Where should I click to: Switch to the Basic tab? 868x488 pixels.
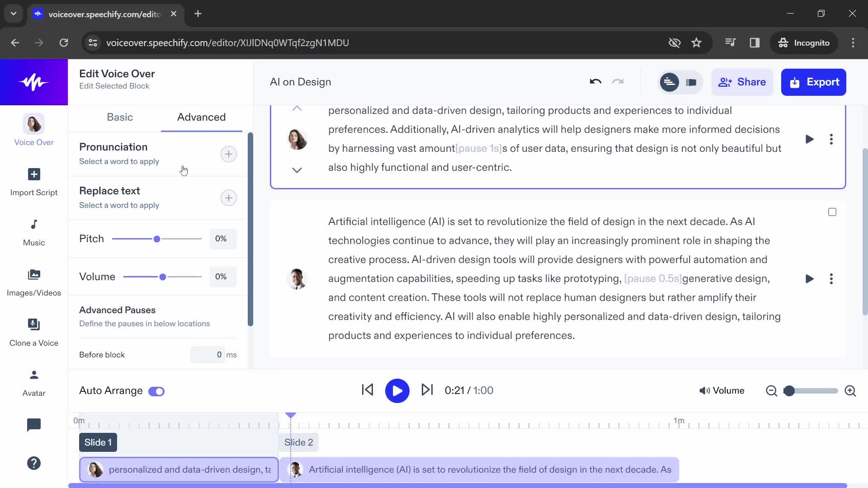[x=120, y=117]
